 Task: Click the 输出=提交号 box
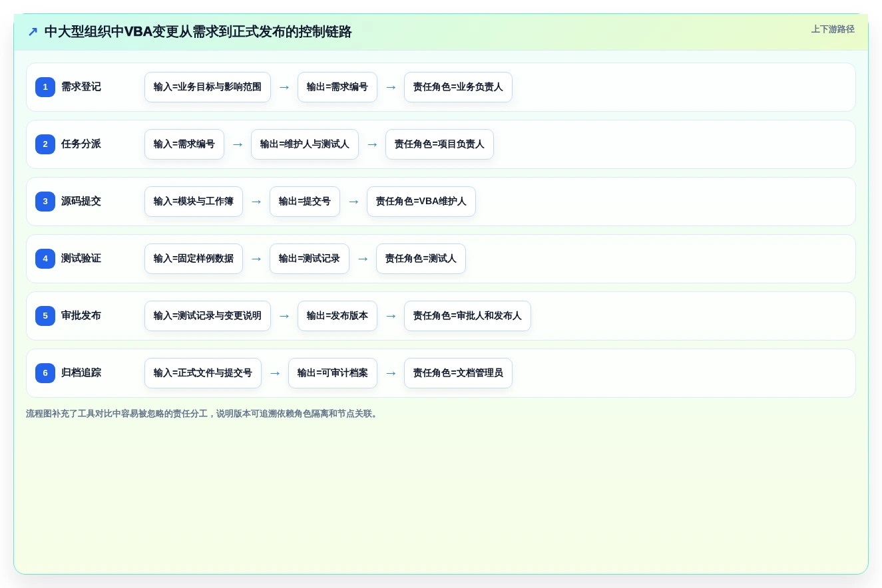point(305,202)
